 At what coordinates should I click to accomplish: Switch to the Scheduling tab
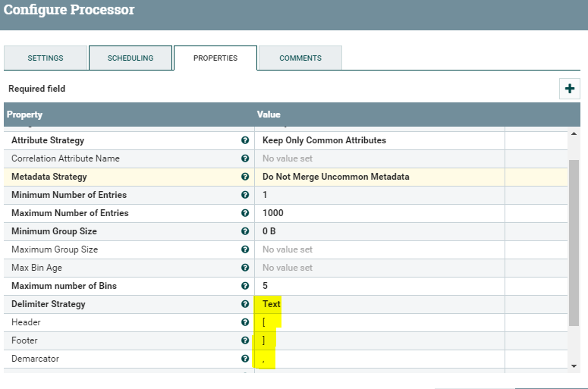(x=130, y=58)
